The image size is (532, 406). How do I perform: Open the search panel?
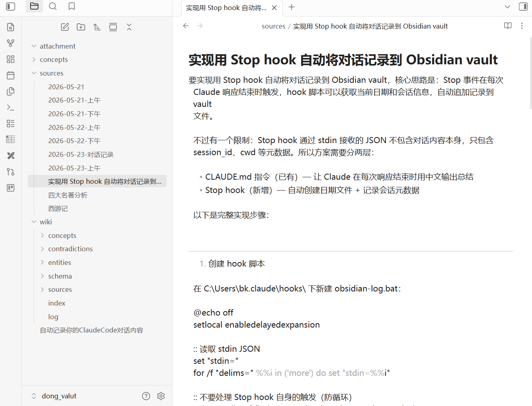(x=53, y=6)
